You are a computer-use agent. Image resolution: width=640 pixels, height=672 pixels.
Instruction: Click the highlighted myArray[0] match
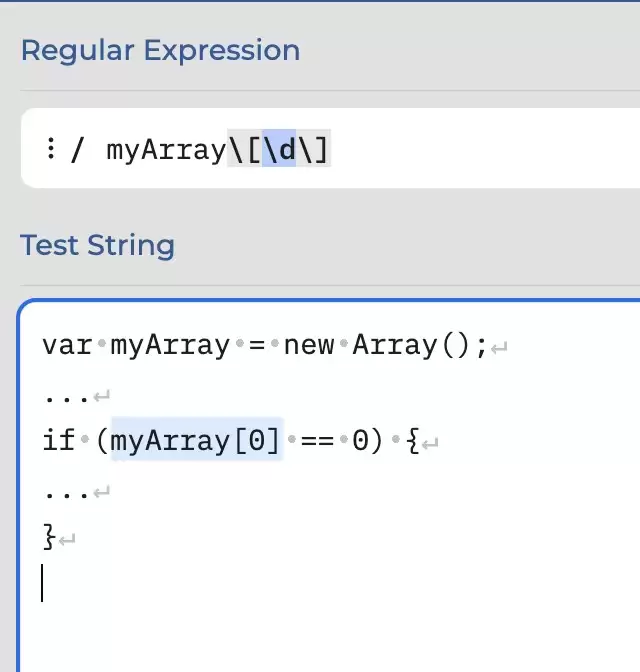pyautogui.click(x=197, y=439)
